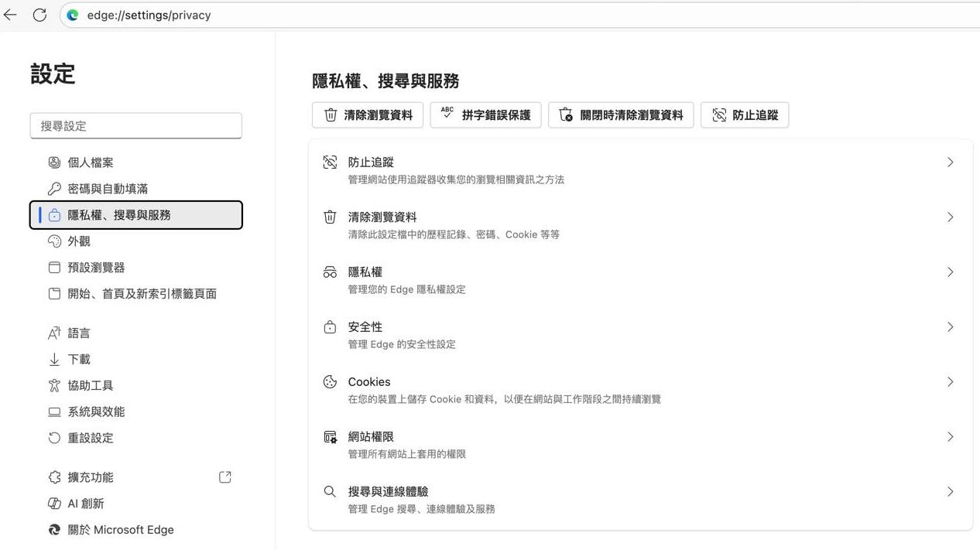Click the Edge logo beside 關於 Microsoft Edge
This screenshot has width=980, height=550.
pos(54,529)
